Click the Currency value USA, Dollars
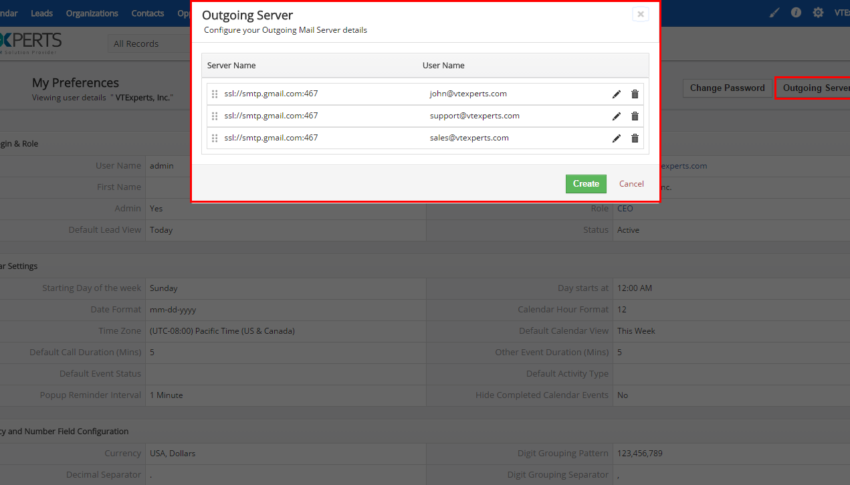Screen dimensions: 850x485 pyautogui.click(x=172, y=454)
